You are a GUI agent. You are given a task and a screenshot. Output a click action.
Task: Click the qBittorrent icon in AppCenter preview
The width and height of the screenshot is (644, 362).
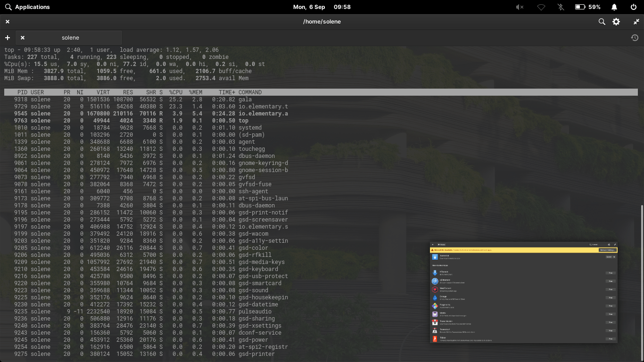[435, 281]
